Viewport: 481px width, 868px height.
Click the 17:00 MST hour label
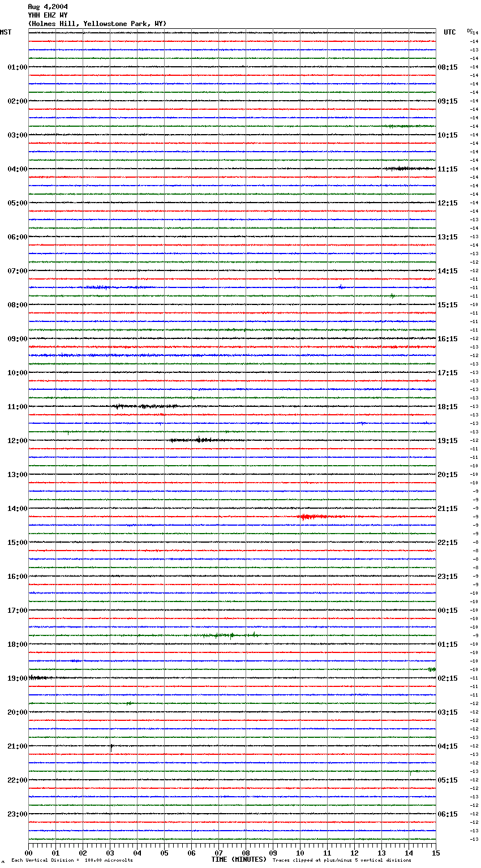click(x=18, y=611)
